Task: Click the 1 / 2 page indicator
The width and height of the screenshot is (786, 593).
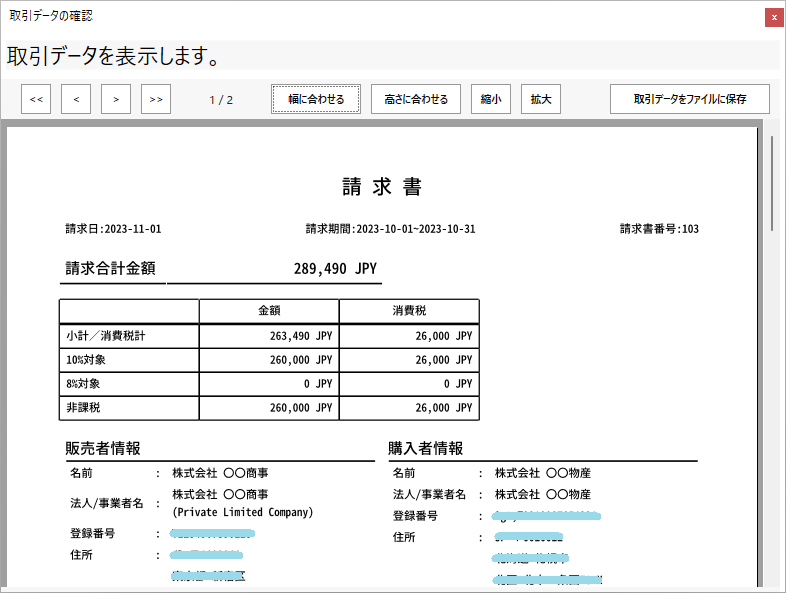Action: coord(221,100)
